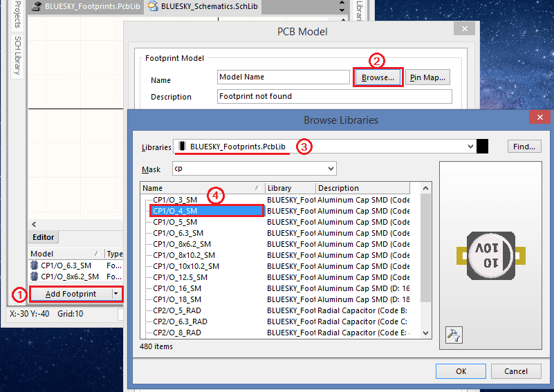The image size is (554, 392).
Task: Click the Grid:10 status bar value
Action: (x=71, y=314)
